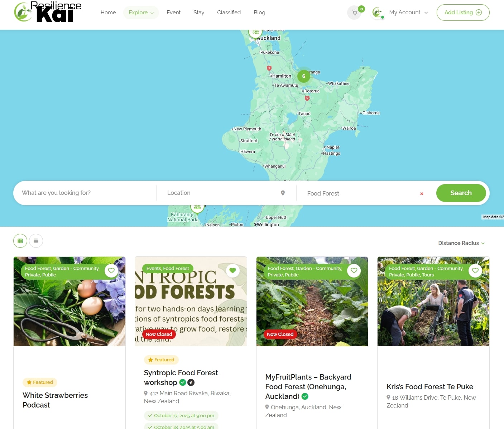Click the 'What are you looking for?' field
This screenshot has height=429, width=504.
tap(85, 193)
